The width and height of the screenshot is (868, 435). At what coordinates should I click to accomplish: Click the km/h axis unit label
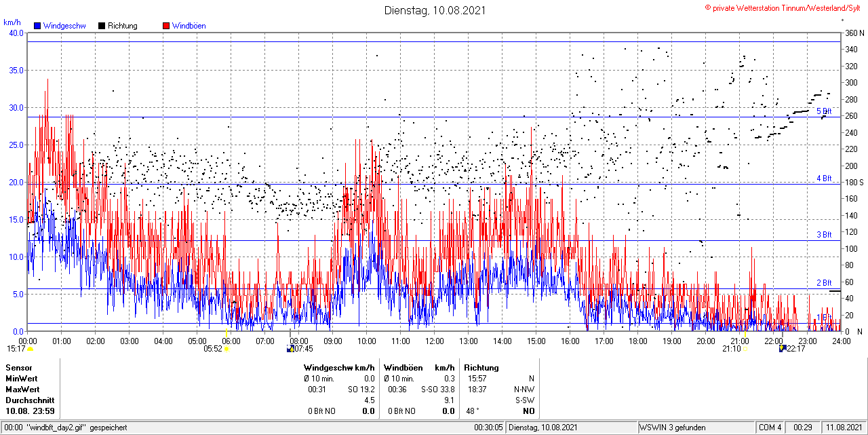tap(12, 22)
